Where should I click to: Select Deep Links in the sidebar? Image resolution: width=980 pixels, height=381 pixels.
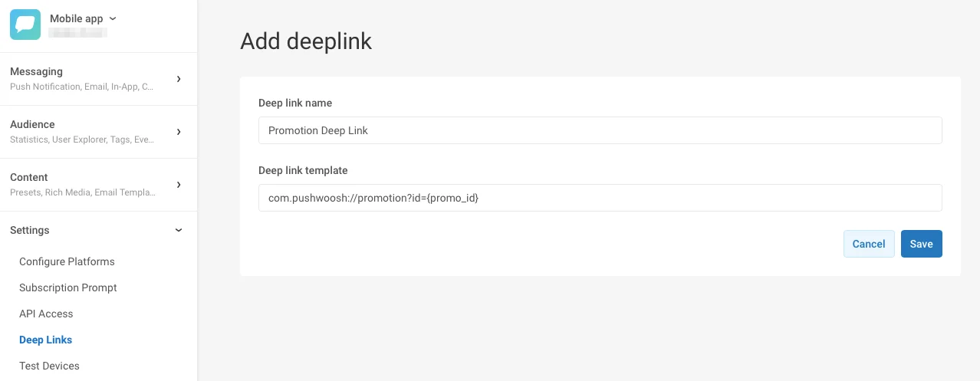point(46,340)
